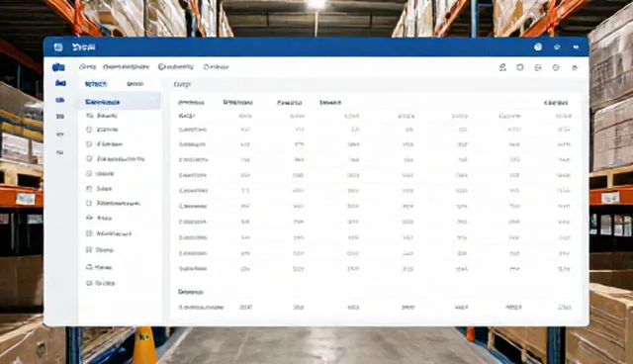633x364 pixels.
Task: Select the highlighted blue item in the sidebar list
Action: pyautogui.click(x=119, y=102)
